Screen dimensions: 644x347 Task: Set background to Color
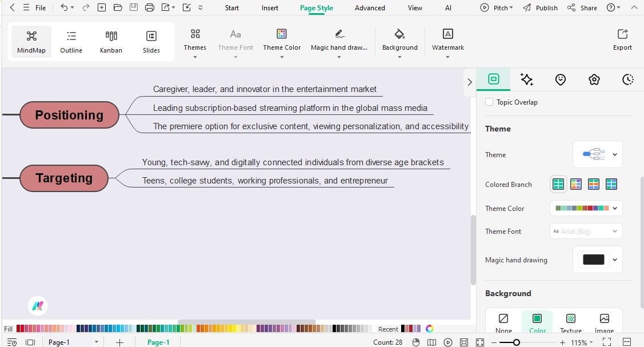[537, 323]
